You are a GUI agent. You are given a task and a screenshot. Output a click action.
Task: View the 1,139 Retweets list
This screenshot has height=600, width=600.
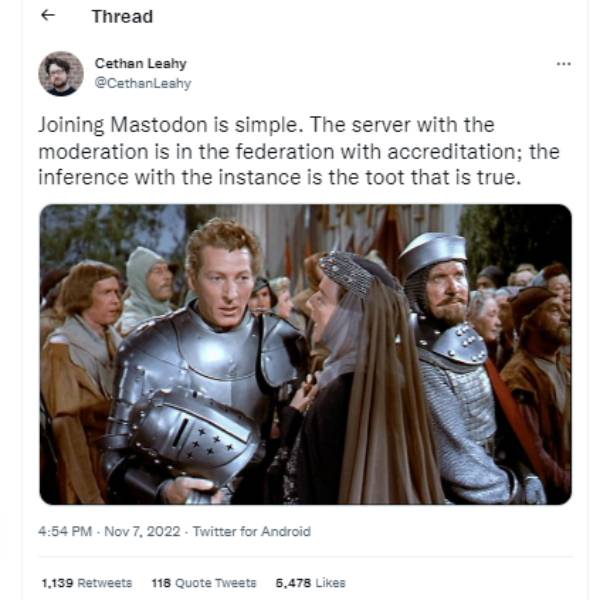[87, 583]
